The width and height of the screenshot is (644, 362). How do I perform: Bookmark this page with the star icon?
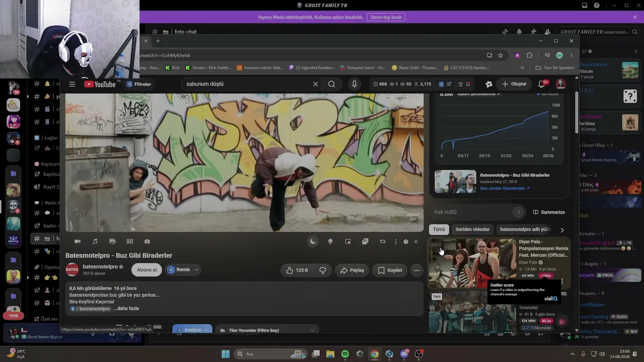[500, 55]
